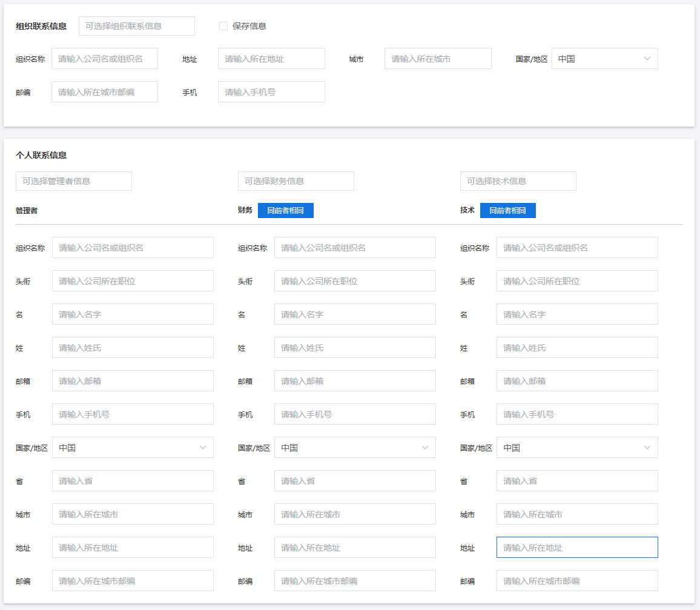This screenshot has height=610, width=700.
Task: Click 管理者 邮箱 input field
Action: [x=133, y=381]
